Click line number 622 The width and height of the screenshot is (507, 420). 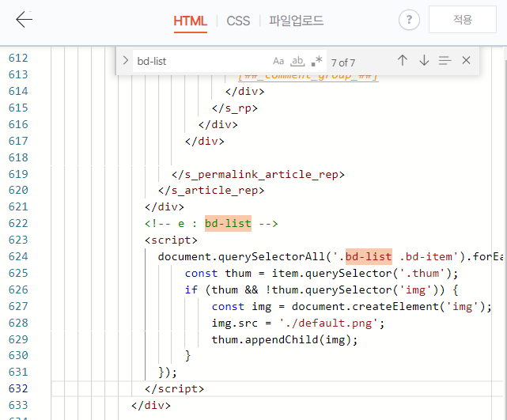18,223
